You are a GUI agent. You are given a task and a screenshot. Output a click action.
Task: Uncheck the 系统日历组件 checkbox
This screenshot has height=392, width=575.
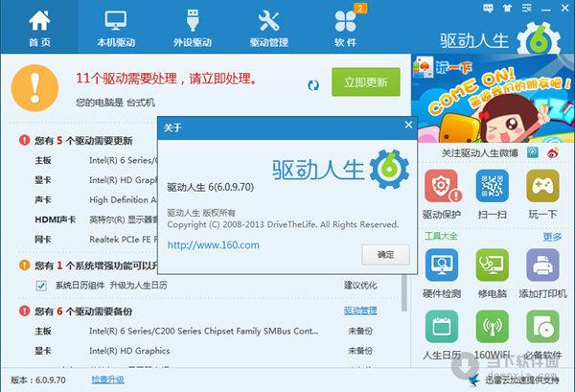(41, 286)
